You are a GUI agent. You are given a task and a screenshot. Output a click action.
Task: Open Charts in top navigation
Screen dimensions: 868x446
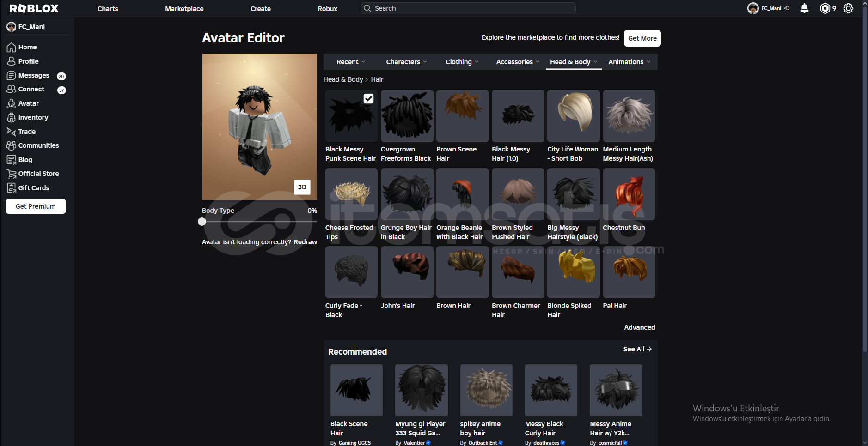108,9
